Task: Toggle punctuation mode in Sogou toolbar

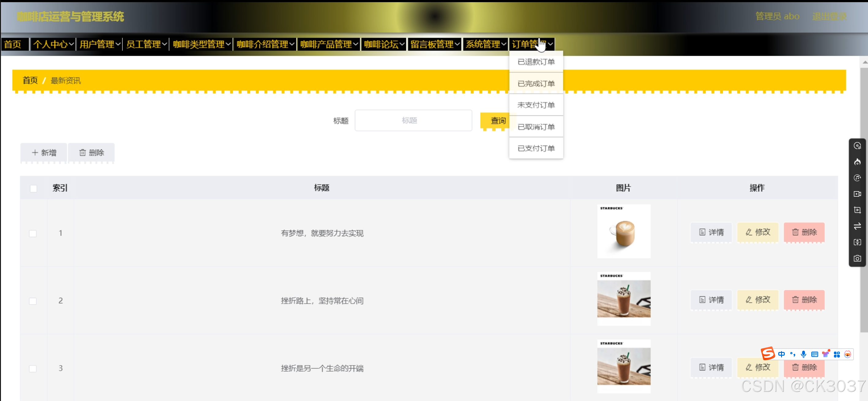Action: click(x=792, y=354)
